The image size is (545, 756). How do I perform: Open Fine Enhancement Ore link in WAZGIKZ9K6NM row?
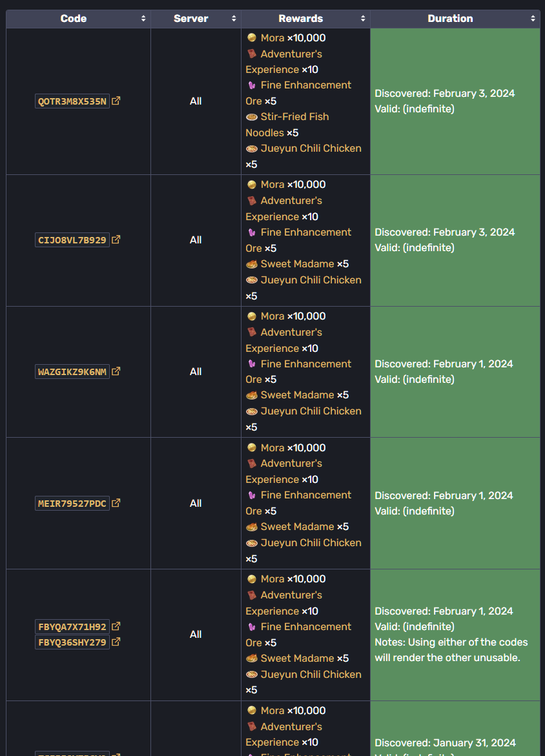point(306,364)
